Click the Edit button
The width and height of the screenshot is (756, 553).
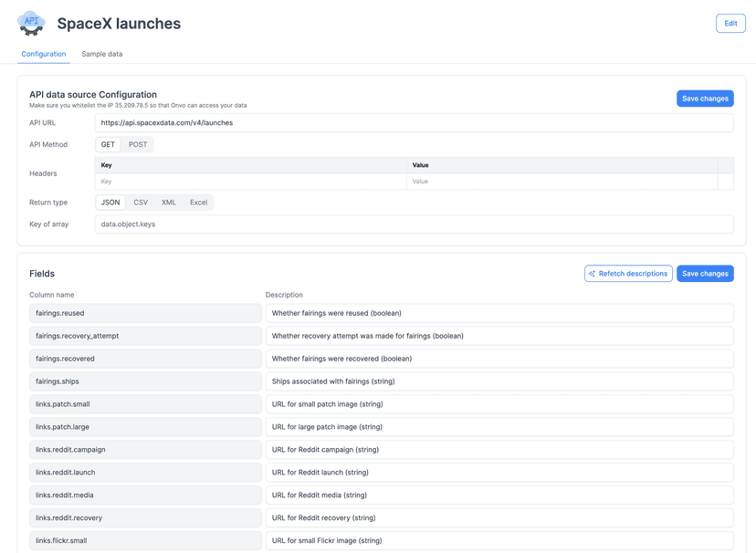[730, 23]
